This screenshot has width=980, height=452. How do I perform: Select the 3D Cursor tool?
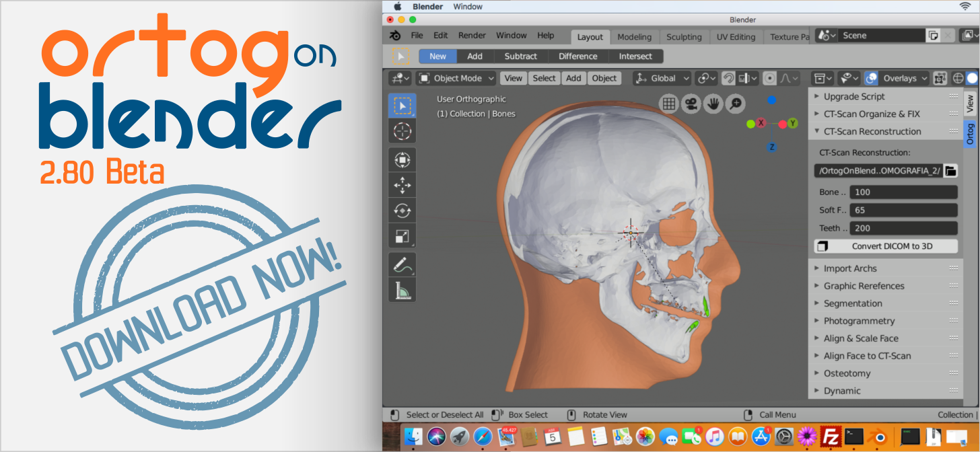tap(403, 131)
